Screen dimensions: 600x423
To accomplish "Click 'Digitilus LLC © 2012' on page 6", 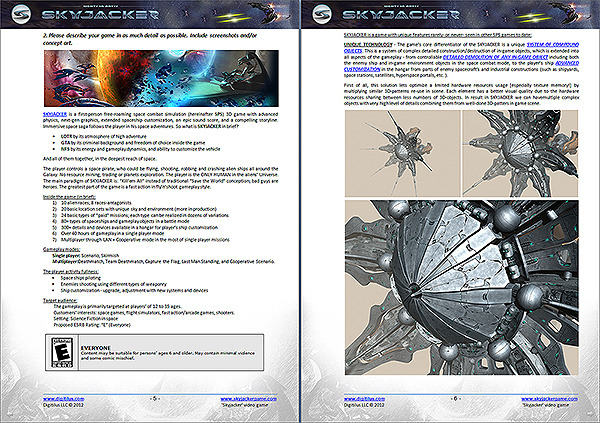I will coord(364,405).
